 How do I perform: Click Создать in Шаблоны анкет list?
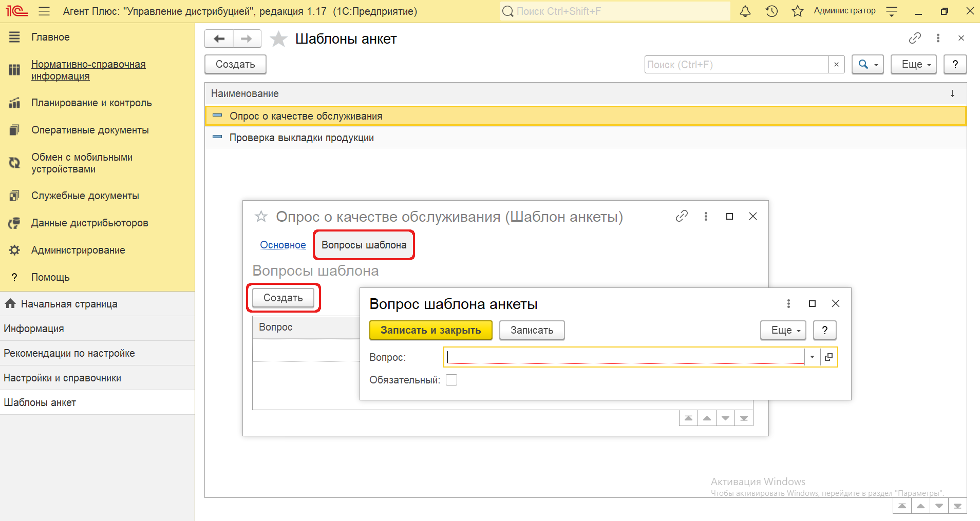click(x=235, y=64)
